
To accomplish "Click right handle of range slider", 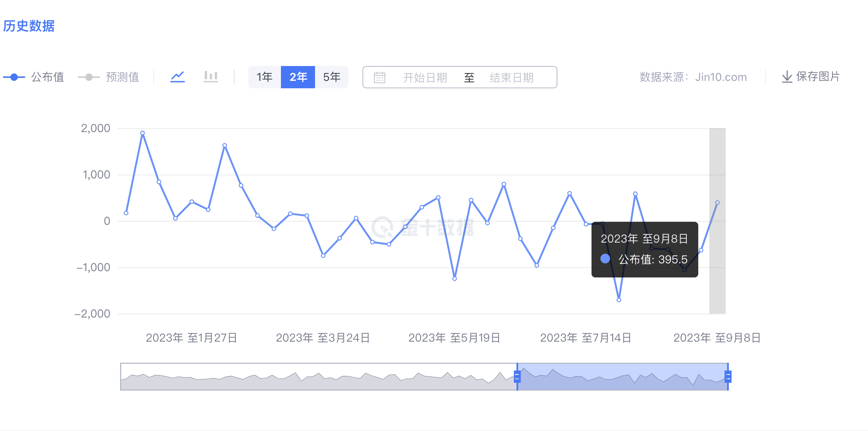I will (x=728, y=377).
